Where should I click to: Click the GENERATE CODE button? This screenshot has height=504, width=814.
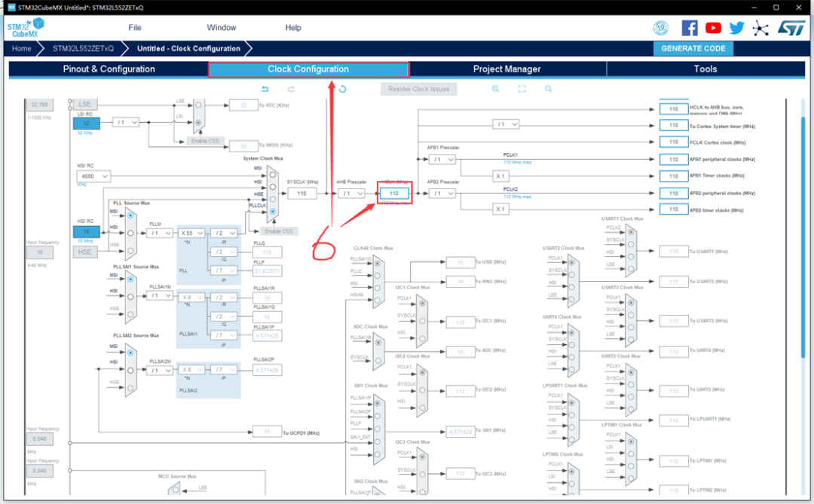[x=693, y=48]
